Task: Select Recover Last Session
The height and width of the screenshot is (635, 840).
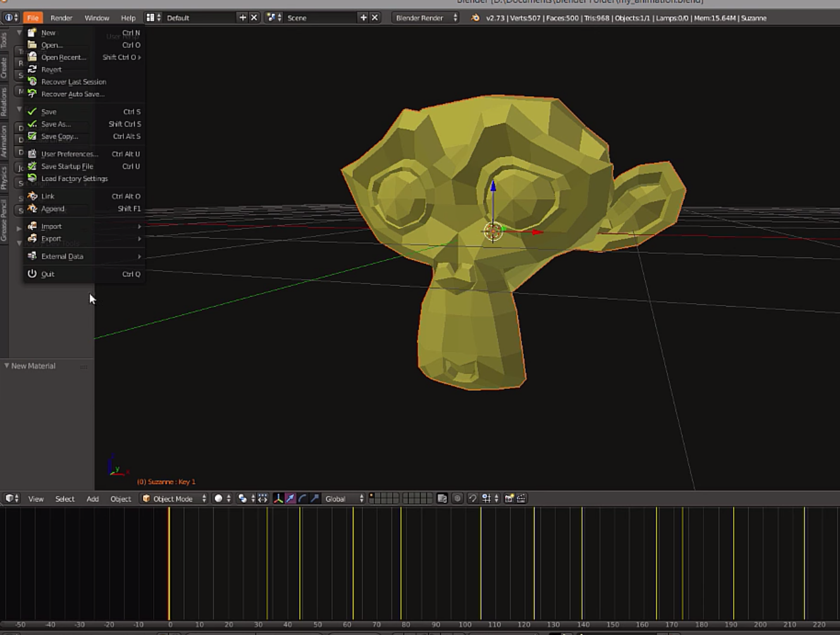Action: click(x=84, y=82)
